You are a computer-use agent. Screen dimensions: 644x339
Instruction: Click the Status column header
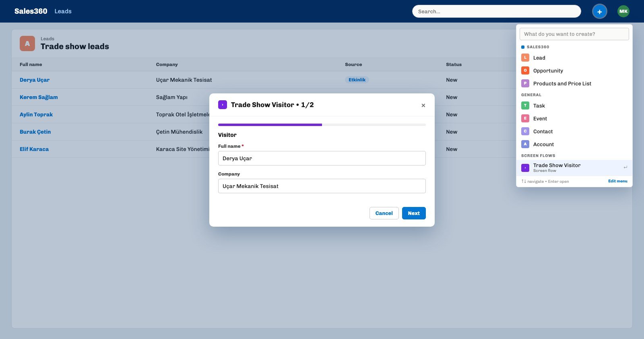click(x=454, y=64)
